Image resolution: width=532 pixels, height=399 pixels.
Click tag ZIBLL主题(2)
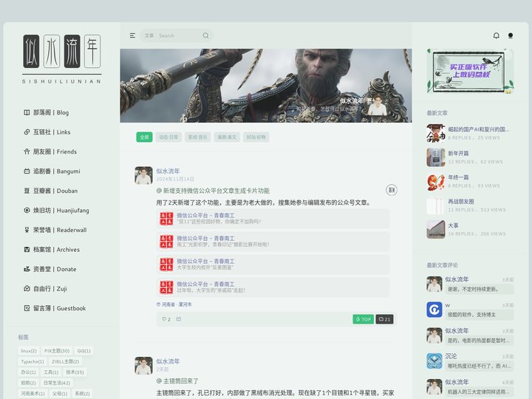[66, 361]
